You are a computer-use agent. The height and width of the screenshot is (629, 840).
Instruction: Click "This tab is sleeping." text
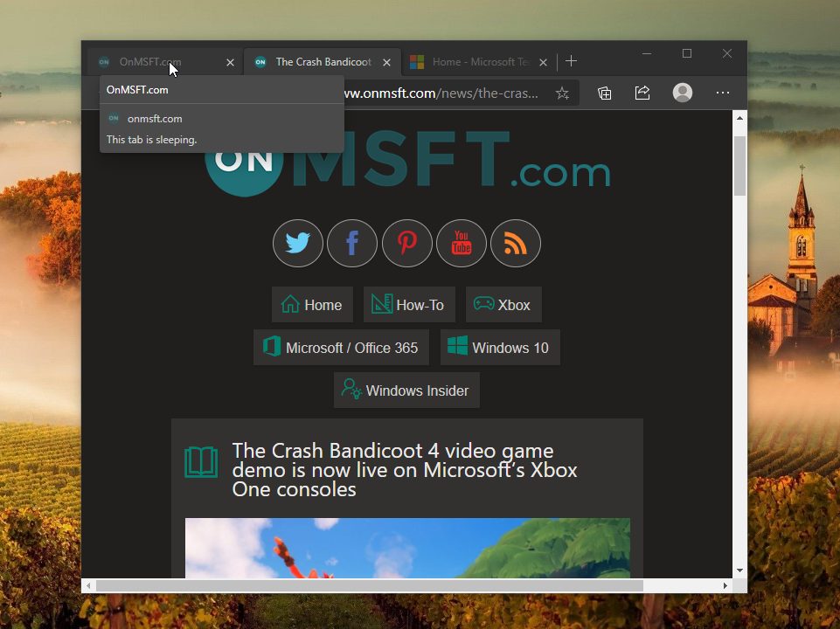click(x=151, y=140)
